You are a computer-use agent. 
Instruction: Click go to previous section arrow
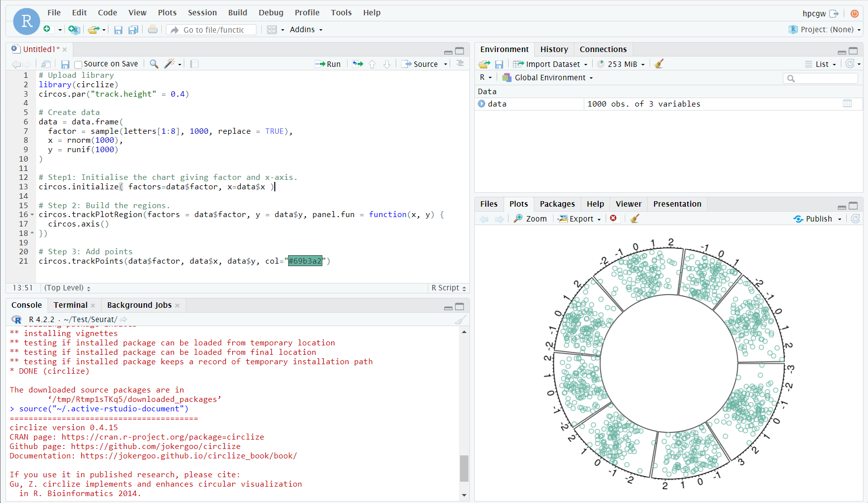pos(372,64)
